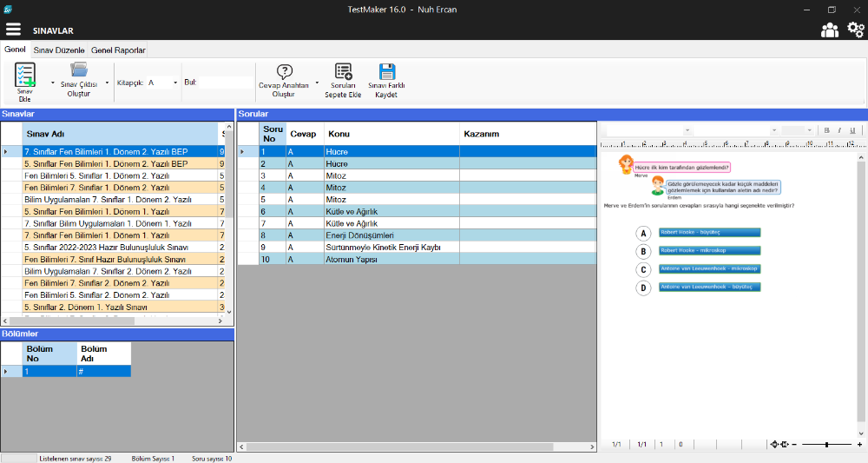Open the hamburger menu icon

13,30
